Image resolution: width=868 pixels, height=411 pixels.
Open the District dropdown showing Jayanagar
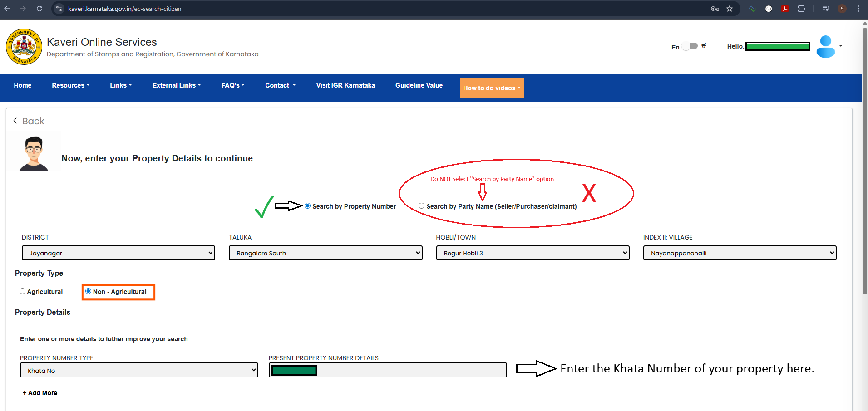tap(118, 253)
